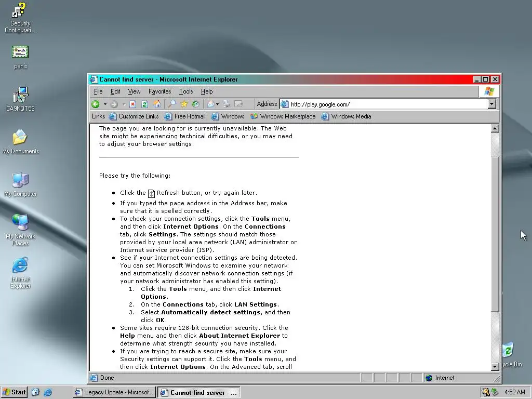Image resolution: width=532 pixels, height=399 pixels.
Task: Click the key-shaped system tray icon
Action: coord(486,392)
